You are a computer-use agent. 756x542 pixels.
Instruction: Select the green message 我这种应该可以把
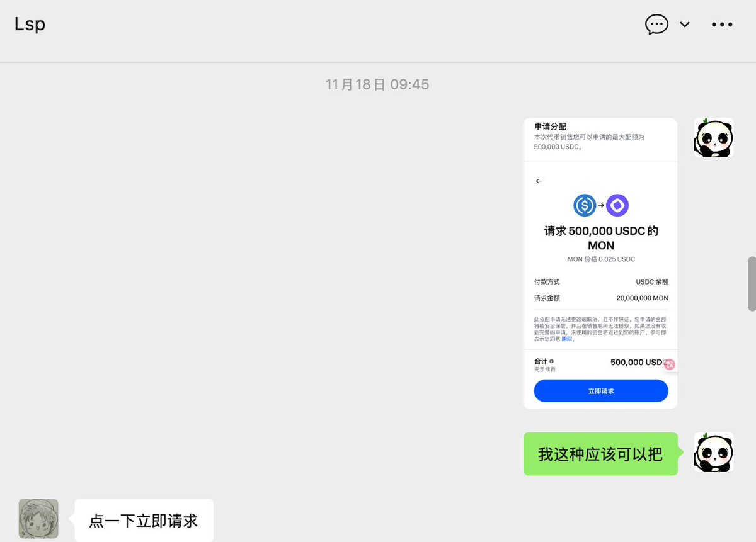pos(600,454)
